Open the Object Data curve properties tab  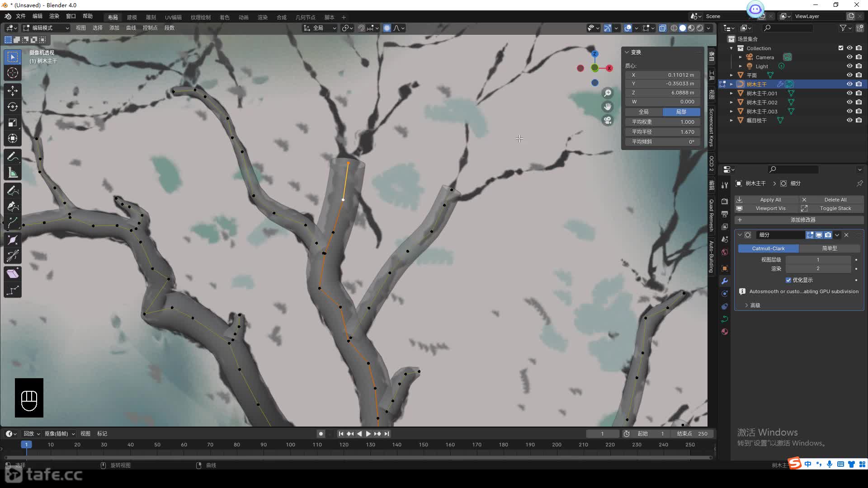tap(725, 319)
